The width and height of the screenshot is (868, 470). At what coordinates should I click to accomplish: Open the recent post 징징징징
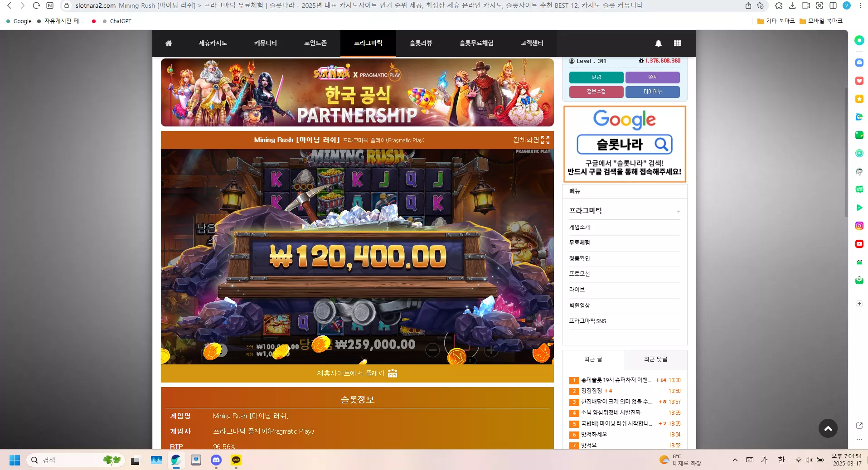[592, 391]
